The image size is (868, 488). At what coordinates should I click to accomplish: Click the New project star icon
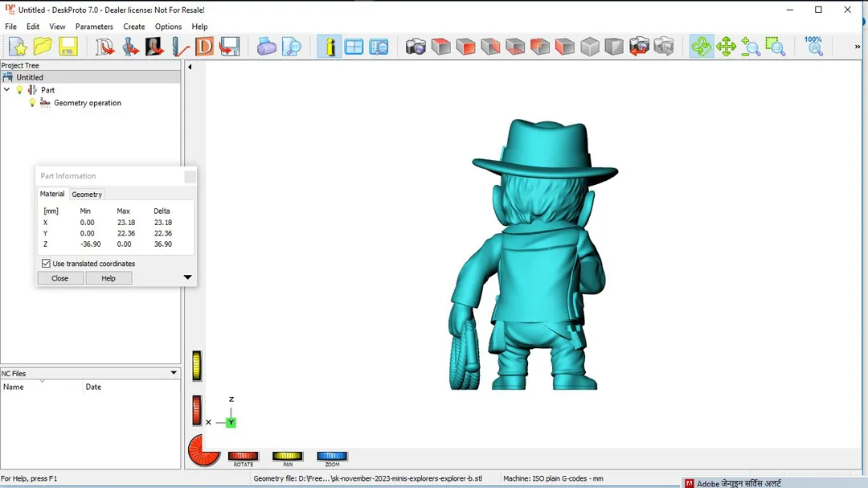tap(18, 47)
